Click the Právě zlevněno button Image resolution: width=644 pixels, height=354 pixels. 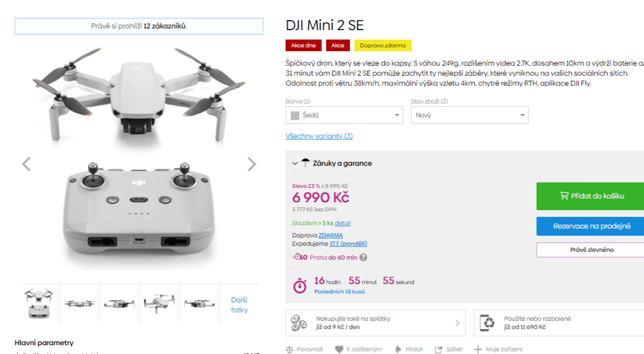590,250
